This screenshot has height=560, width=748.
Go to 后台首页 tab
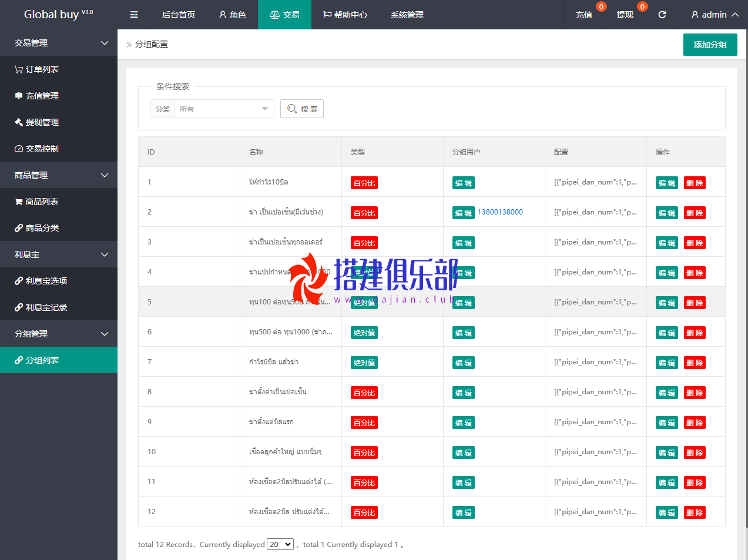[x=179, y=15]
